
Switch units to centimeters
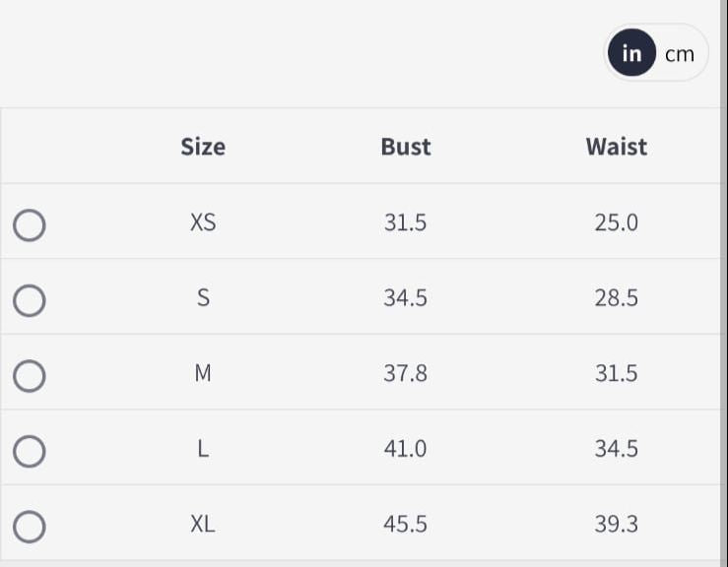680,54
